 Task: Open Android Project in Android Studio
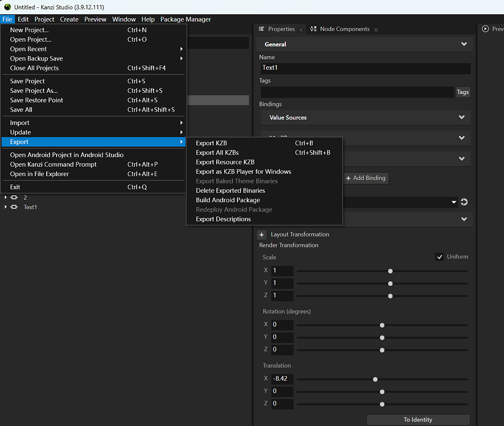tap(93, 155)
